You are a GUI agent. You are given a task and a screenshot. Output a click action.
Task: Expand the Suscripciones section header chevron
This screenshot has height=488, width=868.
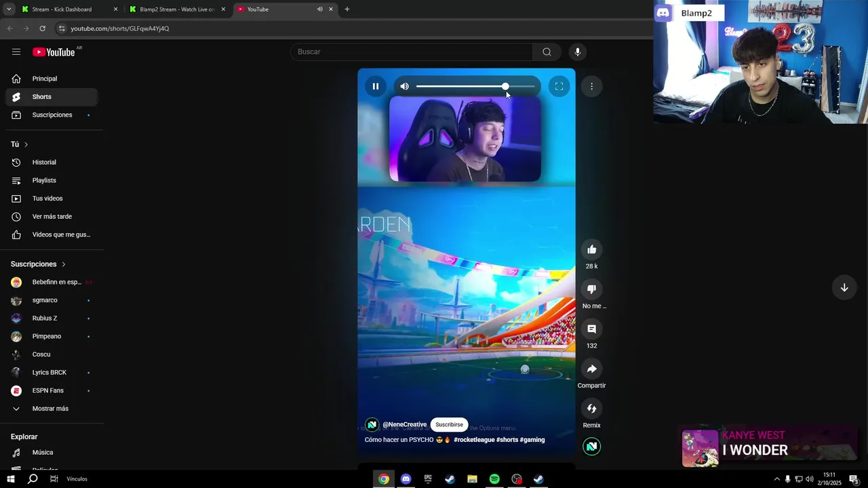tap(64, 264)
